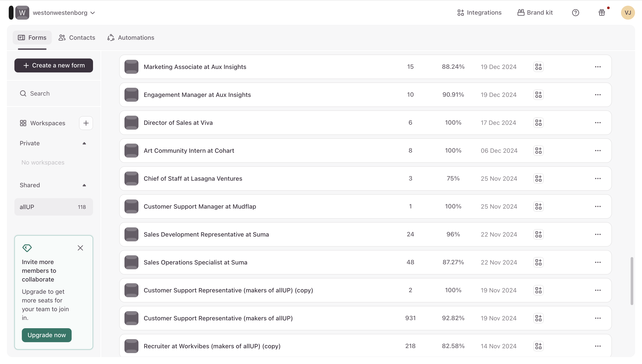Click integrations icon on Sales Operations Specialist row

point(538,262)
